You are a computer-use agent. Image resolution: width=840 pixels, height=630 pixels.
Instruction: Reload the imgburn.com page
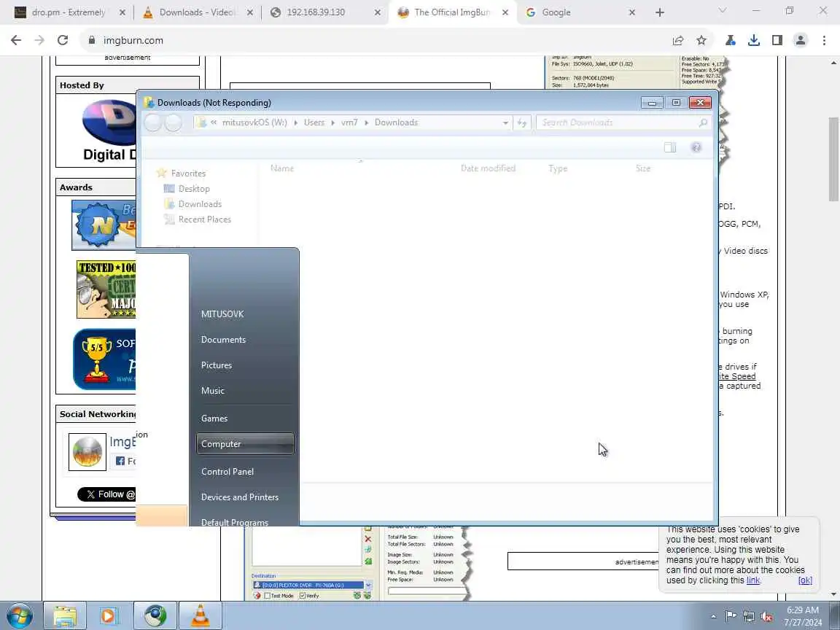tap(63, 40)
